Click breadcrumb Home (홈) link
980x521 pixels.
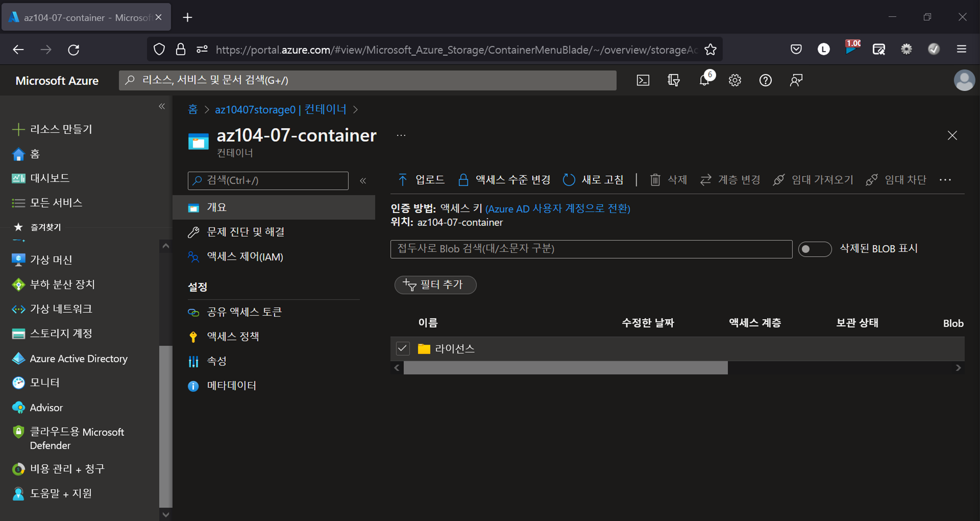click(x=193, y=109)
